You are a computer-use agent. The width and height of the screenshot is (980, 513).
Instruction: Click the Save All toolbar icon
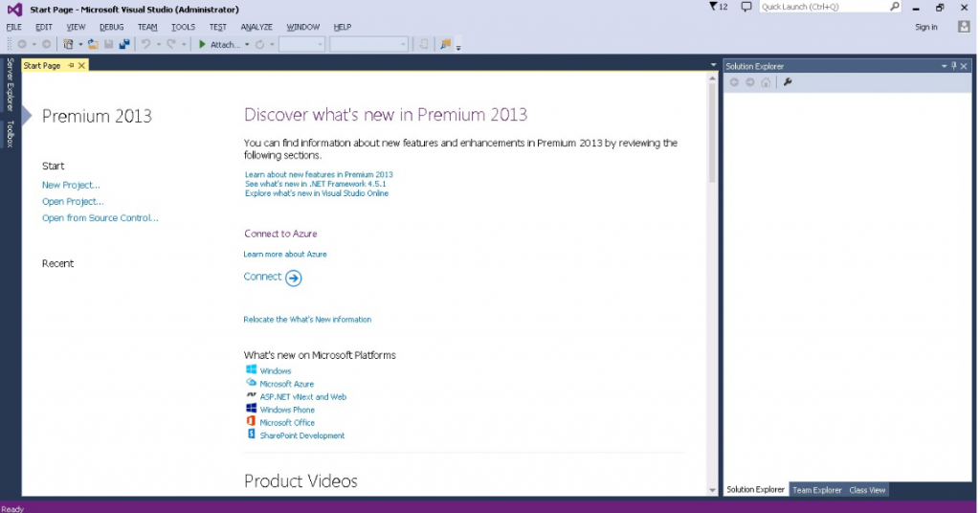[x=123, y=44]
